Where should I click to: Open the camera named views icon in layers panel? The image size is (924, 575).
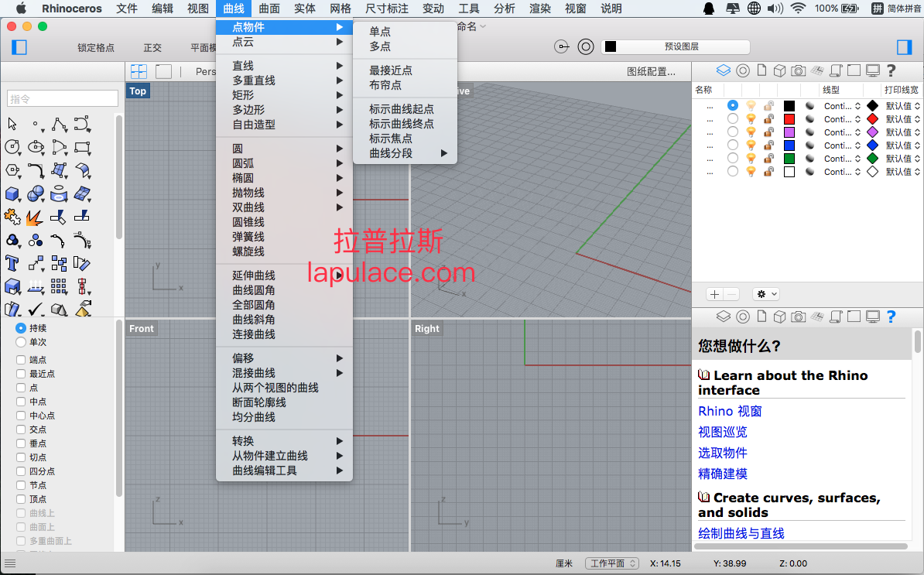[x=798, y=70]
